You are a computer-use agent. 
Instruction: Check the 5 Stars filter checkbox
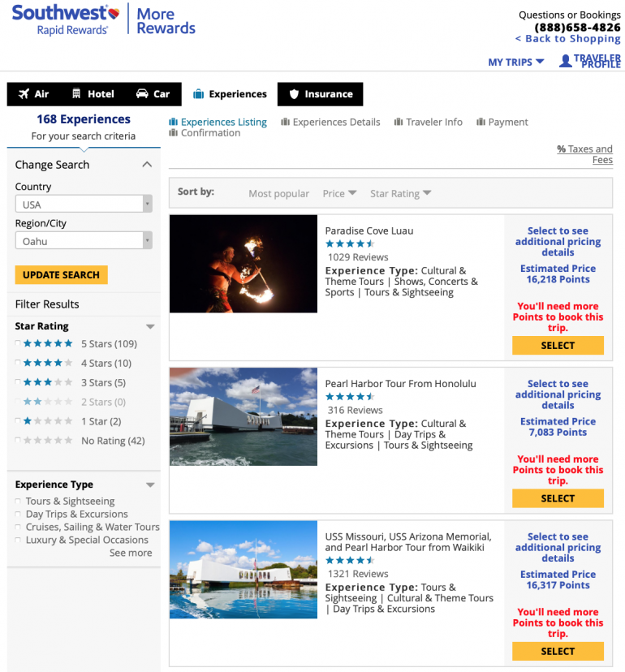click(18, 342)
